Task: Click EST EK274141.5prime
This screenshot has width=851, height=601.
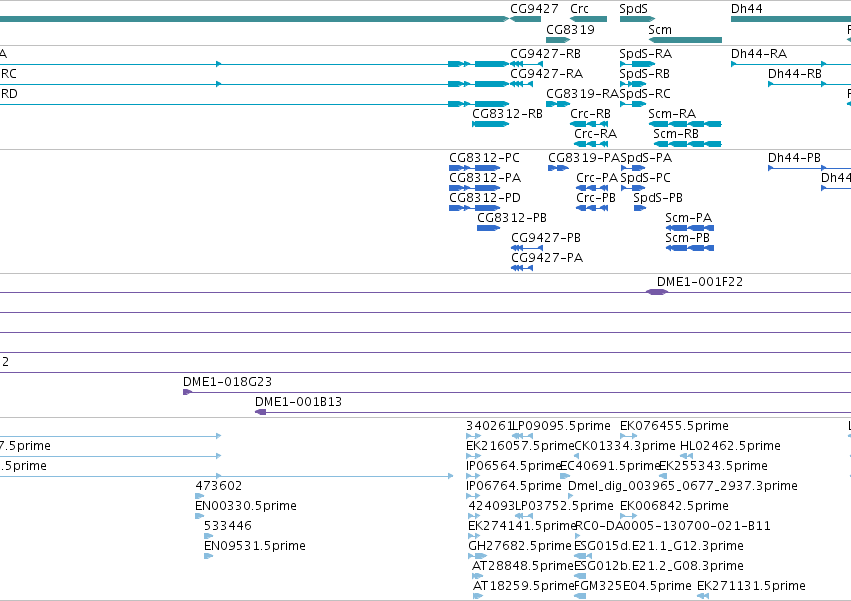Action: (x=522, y=526)
